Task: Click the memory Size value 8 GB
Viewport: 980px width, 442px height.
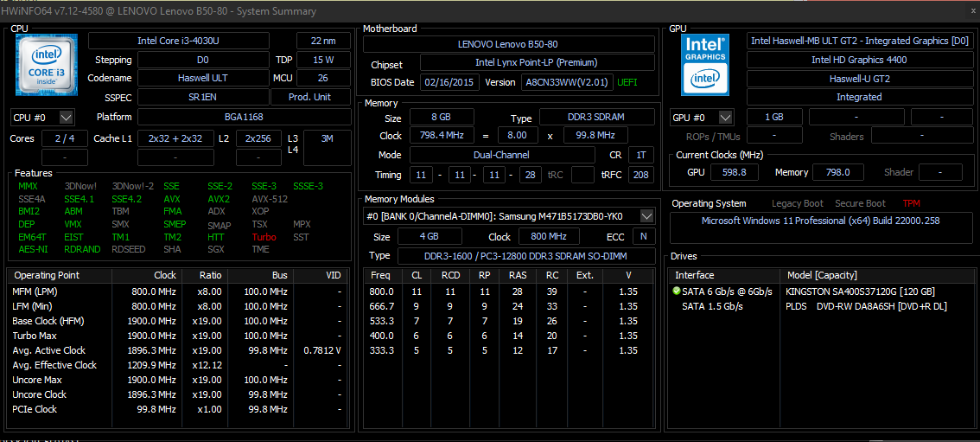Action: pyautogui.click(x=442, y=117)
